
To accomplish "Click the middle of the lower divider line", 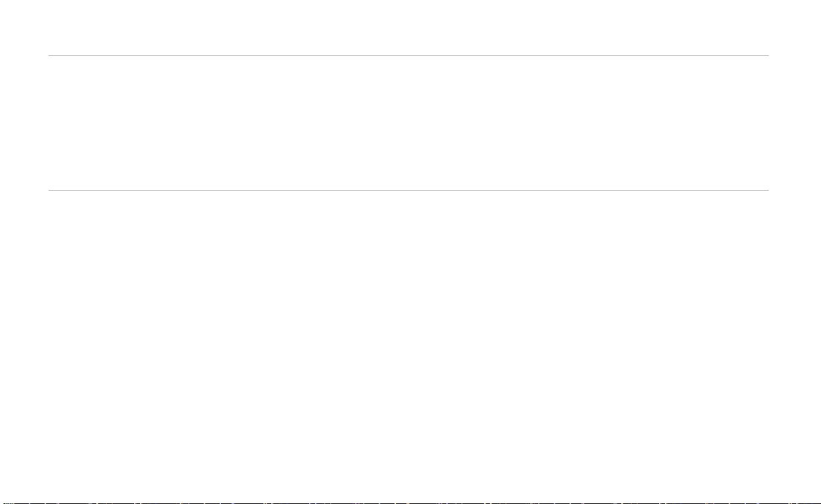I will pyautogui.click(x=409, y=191).
